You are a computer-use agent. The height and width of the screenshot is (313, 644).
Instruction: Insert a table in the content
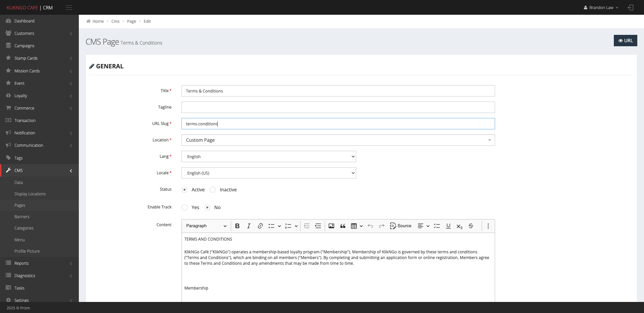(x=354, y=226)
